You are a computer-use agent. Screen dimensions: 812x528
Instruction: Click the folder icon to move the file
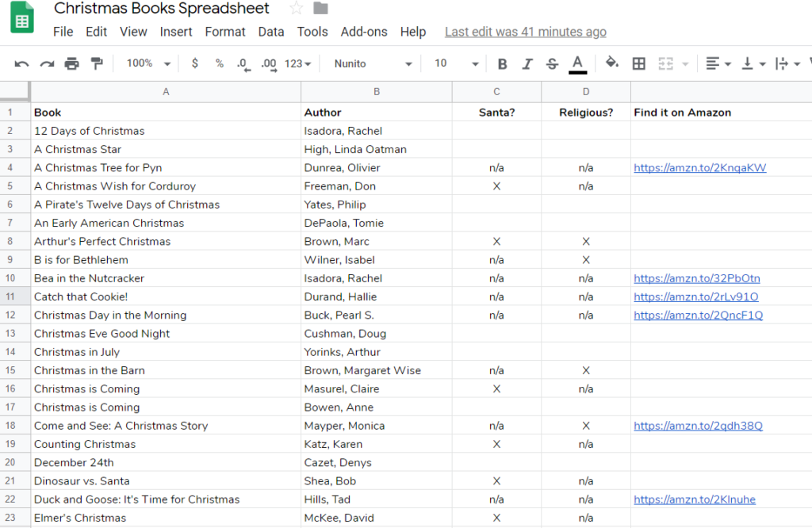coord(320,9)
